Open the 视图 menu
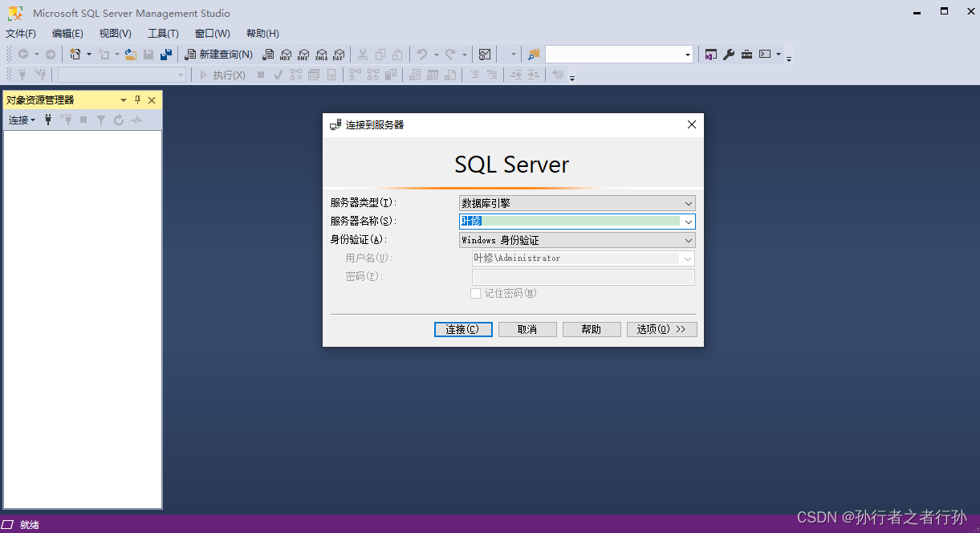This screenshot has height=533, width=980. pos(114,33)
